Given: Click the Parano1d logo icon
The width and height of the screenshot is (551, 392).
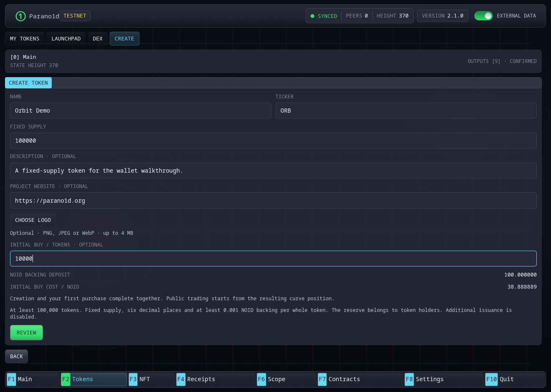Looking at the screenshot, I should (x=20, y=16).
